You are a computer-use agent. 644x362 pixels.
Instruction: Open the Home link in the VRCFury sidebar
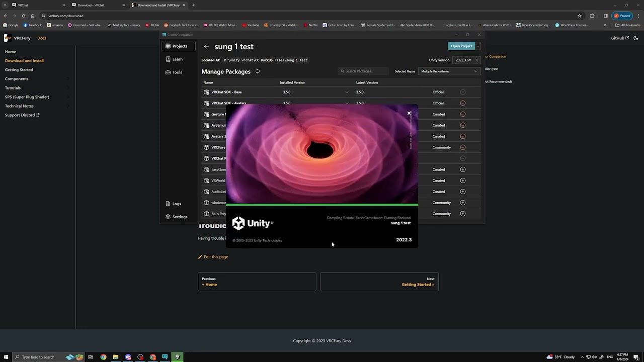click(x=11, y=52)
